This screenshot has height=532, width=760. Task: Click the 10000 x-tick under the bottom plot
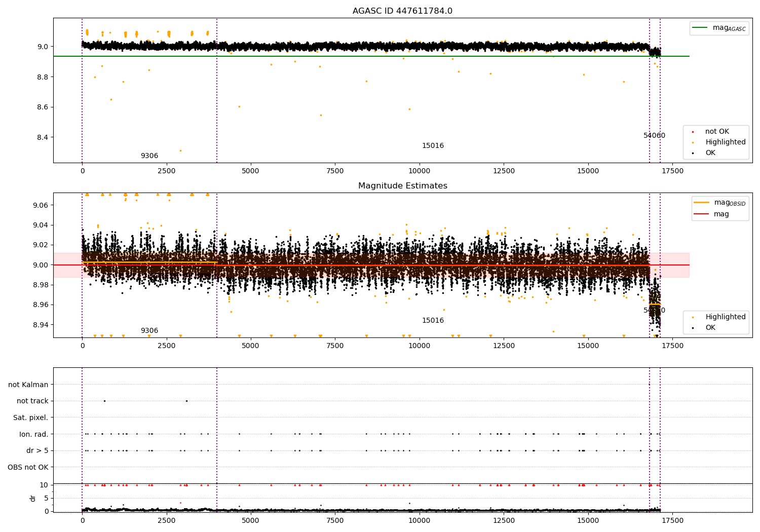pos(420,521)
